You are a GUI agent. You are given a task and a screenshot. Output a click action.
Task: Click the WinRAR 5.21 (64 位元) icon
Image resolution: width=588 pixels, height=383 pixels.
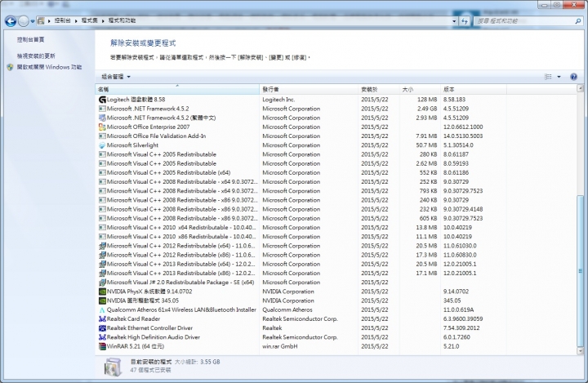pyautogui.click(x=102, y=346)
